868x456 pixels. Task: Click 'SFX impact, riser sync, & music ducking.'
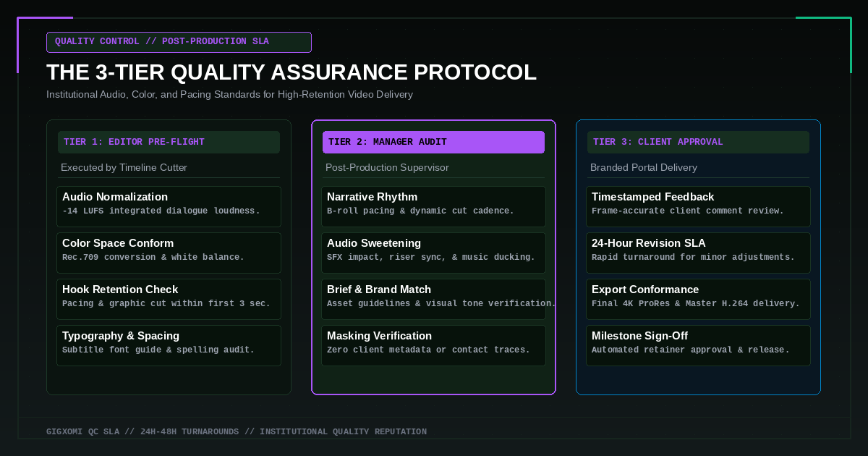coord(431,257)
